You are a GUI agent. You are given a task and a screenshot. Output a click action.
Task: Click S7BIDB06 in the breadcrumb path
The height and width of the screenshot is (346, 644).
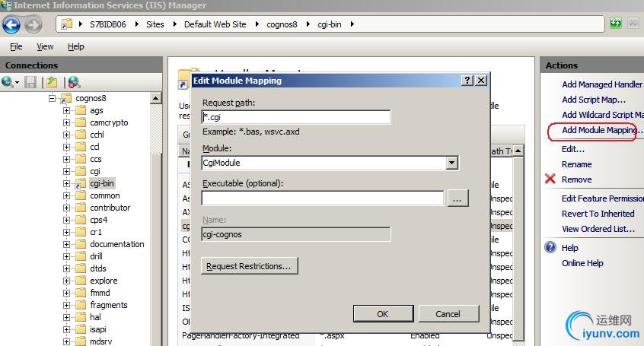click(x=107, y=24)
